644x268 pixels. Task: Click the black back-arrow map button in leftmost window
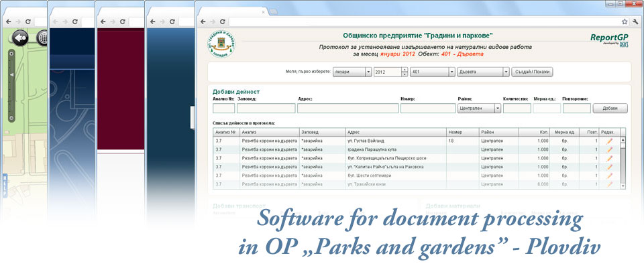(20, 38)
